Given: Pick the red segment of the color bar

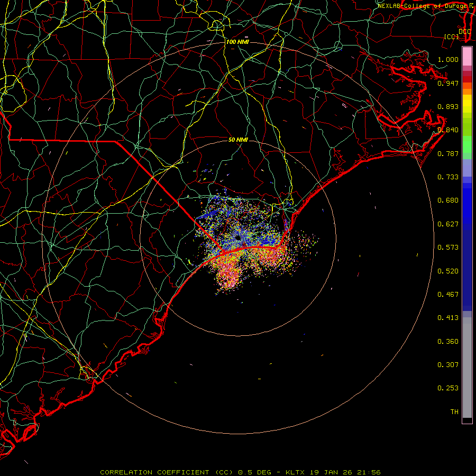Looking at the screenshot, I should [467, 79].
